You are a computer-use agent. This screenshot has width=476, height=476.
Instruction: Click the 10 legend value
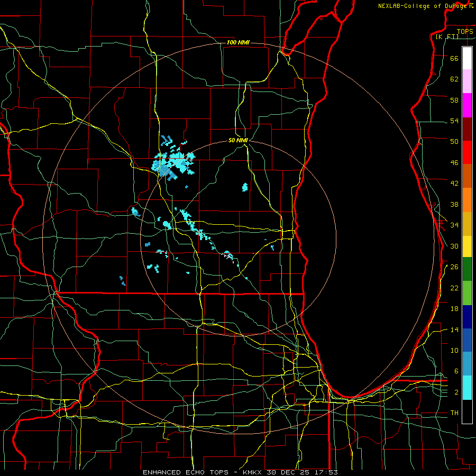click(454, 351)
